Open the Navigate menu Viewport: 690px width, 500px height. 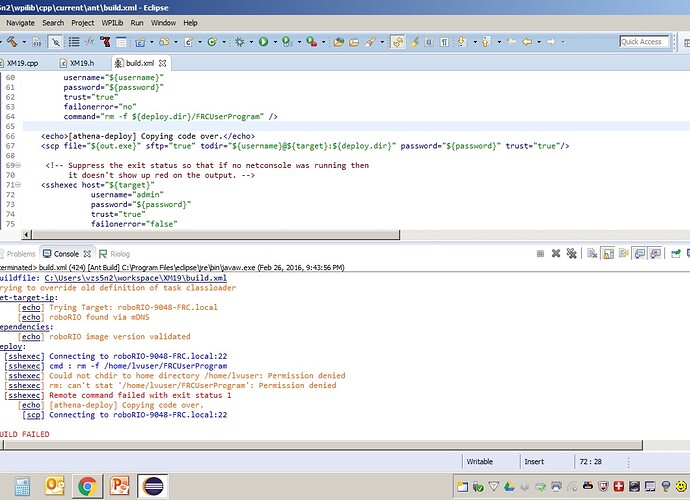pos(20,23)
